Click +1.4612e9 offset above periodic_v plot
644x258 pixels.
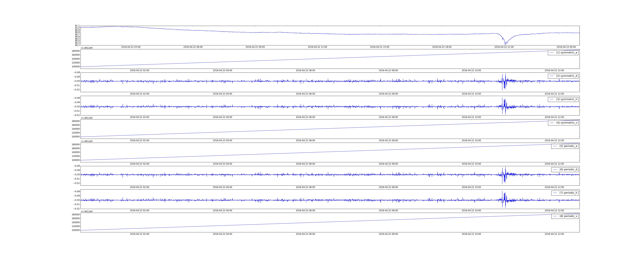pos(87,211)
